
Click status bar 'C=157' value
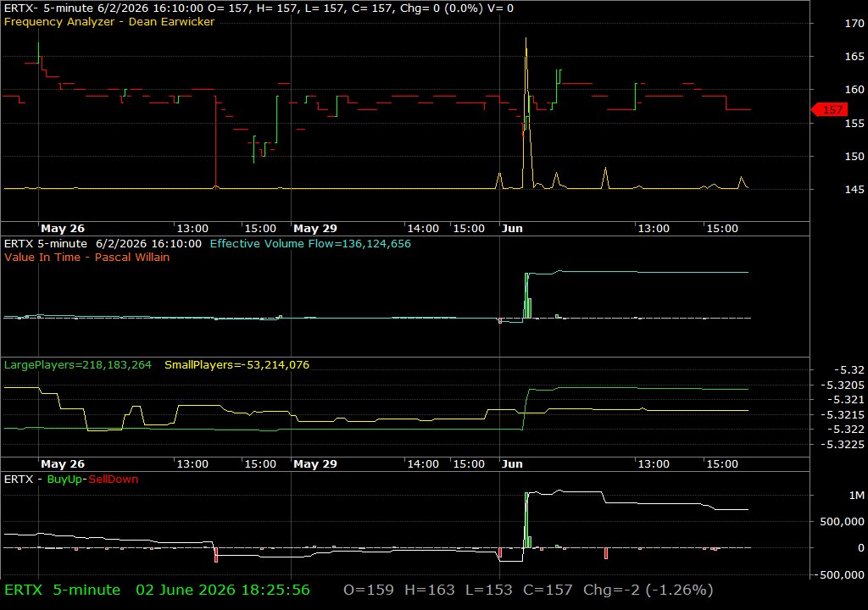click(x=548, y=590)
